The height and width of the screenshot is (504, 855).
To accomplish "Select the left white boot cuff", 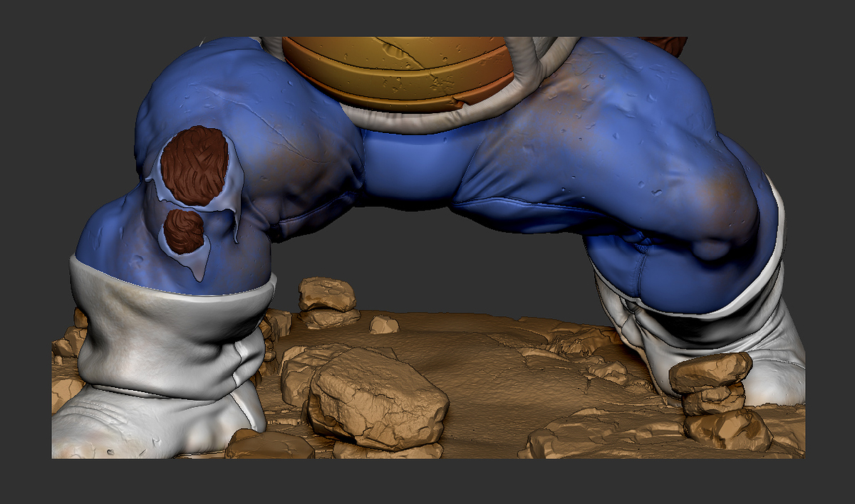I will click(175, 326).
